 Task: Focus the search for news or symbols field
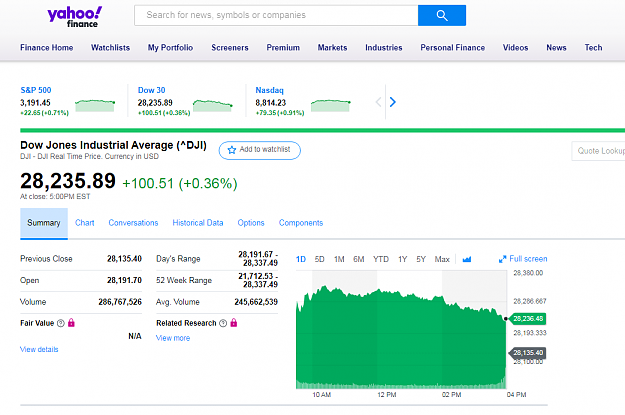click(276, 16)
